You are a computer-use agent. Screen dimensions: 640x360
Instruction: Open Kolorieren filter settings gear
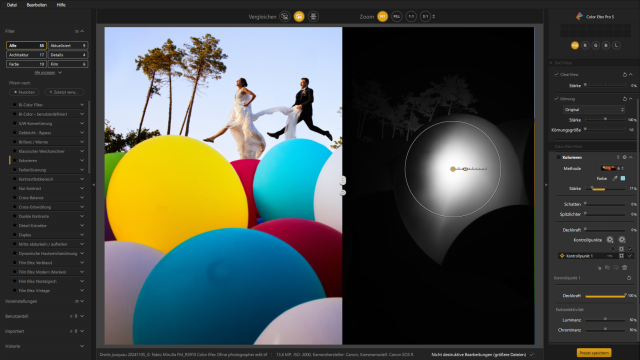[x=624, y=157]
